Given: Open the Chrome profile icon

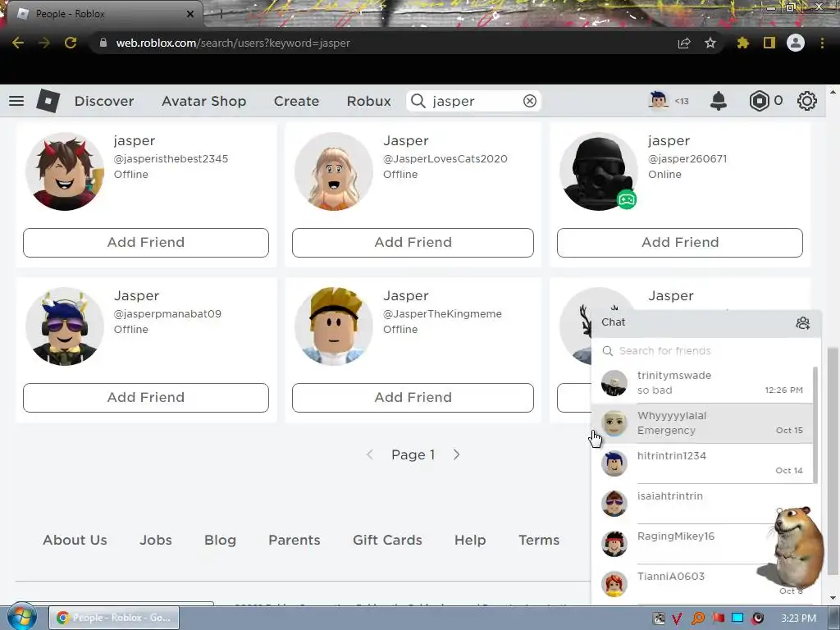Looking at the screenshot, I should 796,43.
